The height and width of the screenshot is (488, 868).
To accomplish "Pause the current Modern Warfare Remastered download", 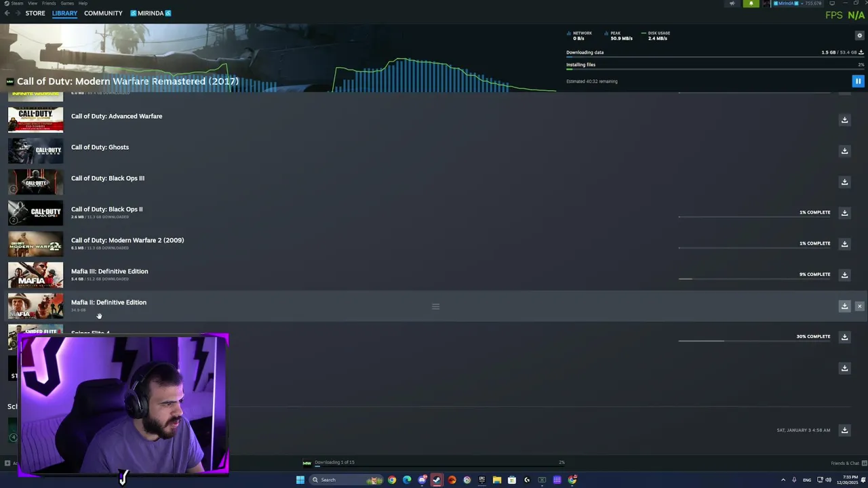I will pos(858,81).
